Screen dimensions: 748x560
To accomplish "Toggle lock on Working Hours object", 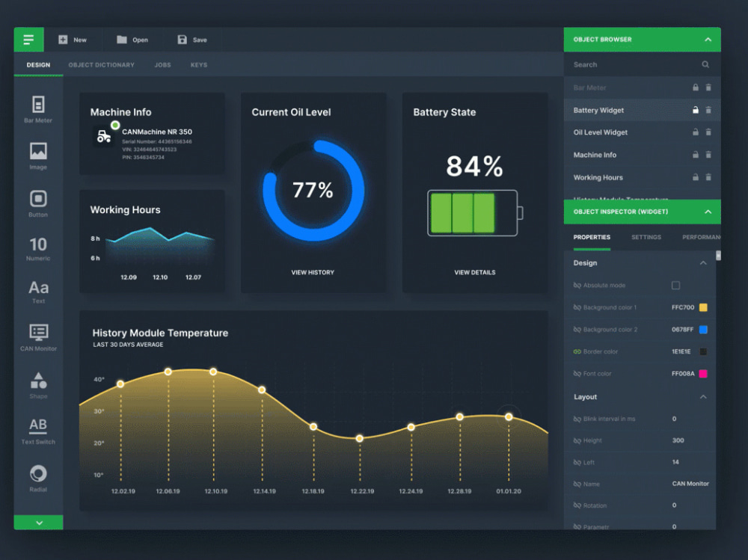I will [696, 177].
